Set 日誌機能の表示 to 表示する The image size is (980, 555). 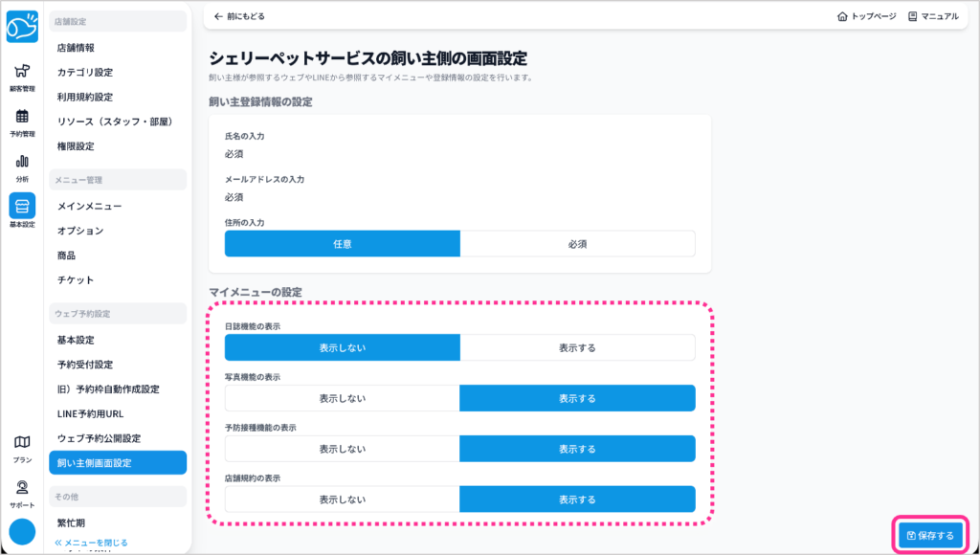[577, 347]
